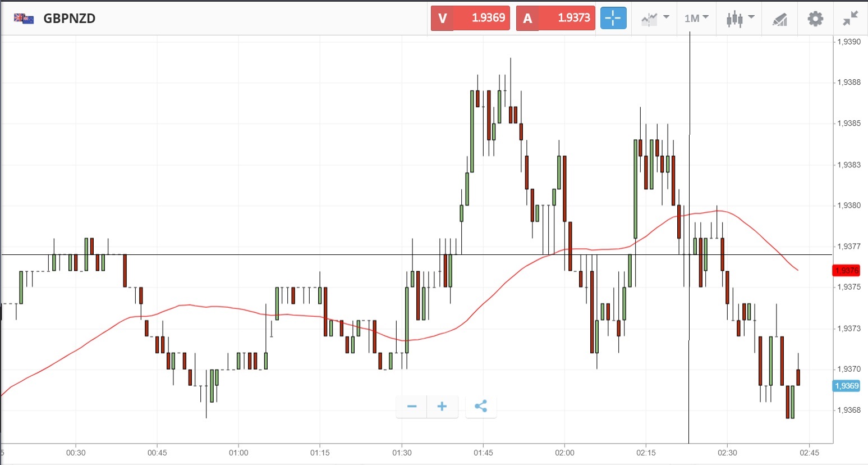Click the red 1,9376 price tag
Image resolution: width=868 pixels, height=465 pixels.
(846, 271)
